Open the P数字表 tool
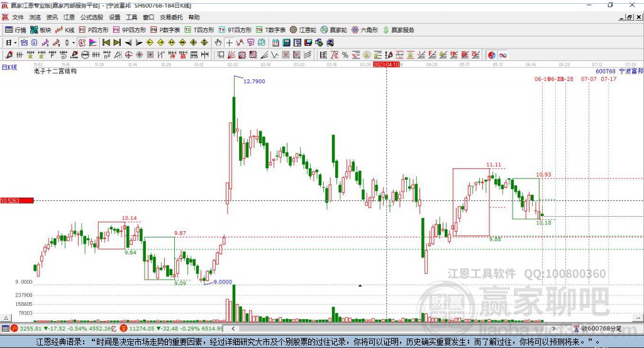Screen dimensions: 644x348 point(165,30)
